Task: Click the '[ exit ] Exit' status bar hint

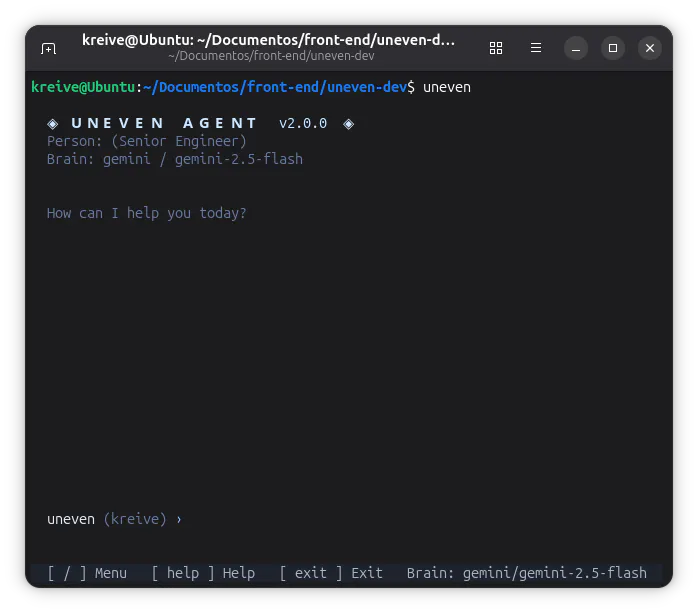Action: (331, 573)
